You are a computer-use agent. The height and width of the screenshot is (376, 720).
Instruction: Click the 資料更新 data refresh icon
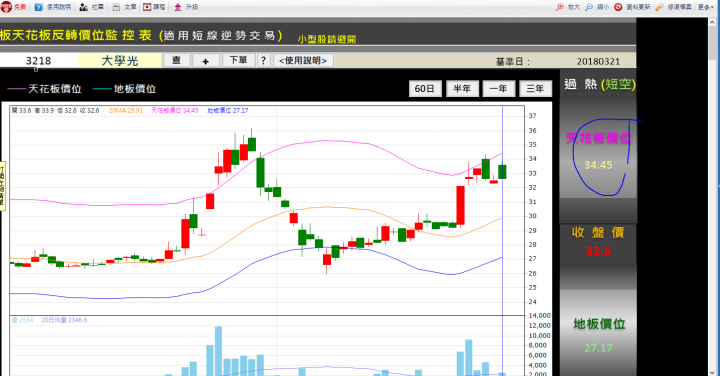(619, 7)
